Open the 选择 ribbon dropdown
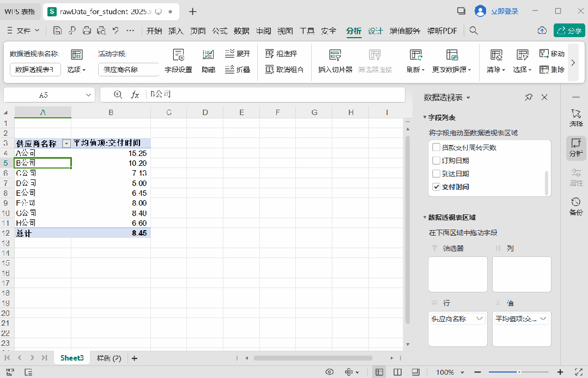Screen dimensions: 588x378 pos(523,69)
